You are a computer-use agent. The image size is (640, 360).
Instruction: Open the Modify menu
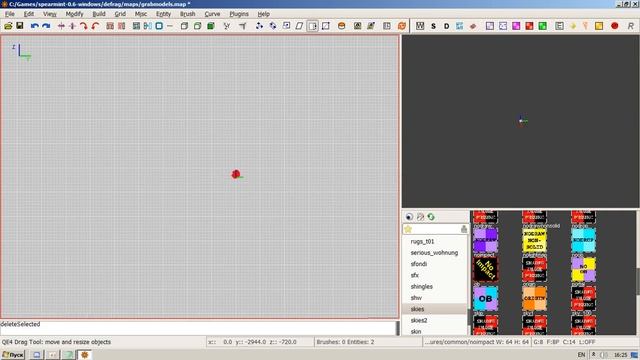[x=74, y=14]
